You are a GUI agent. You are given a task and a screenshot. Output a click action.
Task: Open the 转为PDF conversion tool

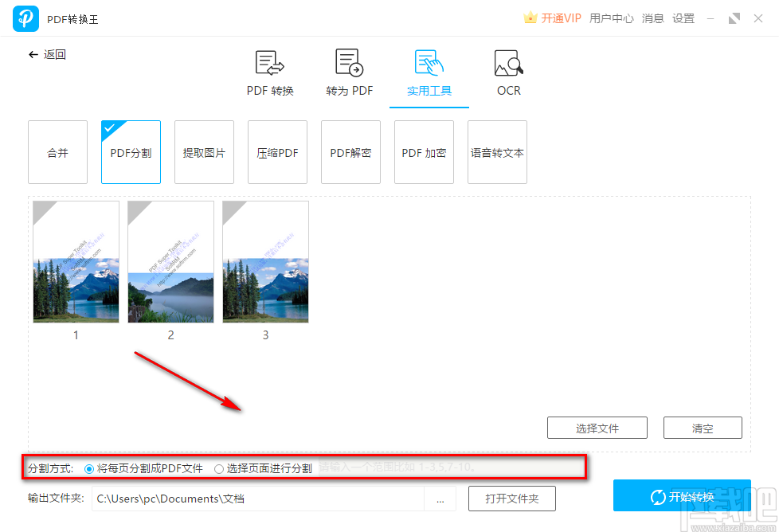point(349,64)
